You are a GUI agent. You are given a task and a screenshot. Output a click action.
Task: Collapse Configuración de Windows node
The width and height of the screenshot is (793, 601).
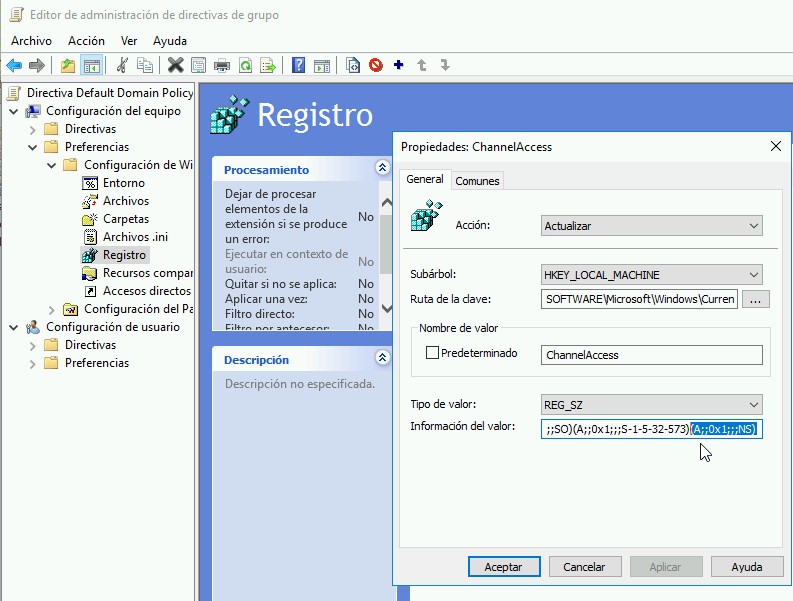click(52, 165)
